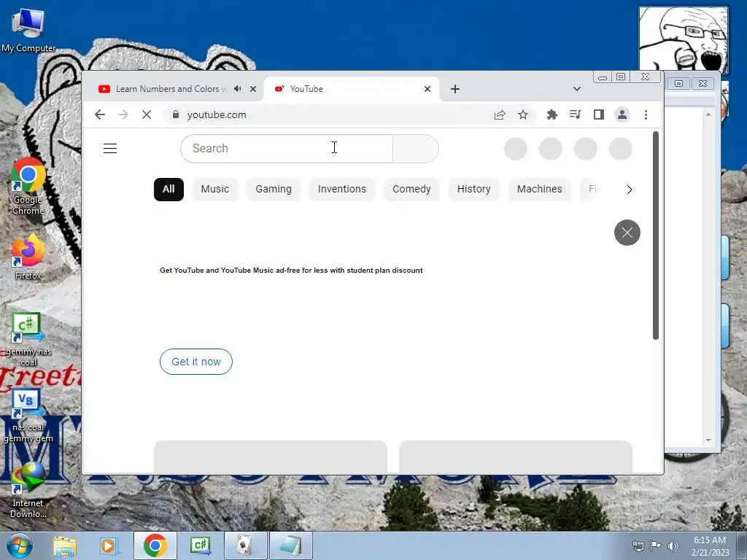This screenshot has width=747, height=560.
Task: Open Google Chrome desktop shortcut
Action: pyautogui.click(x=28, y=186)
